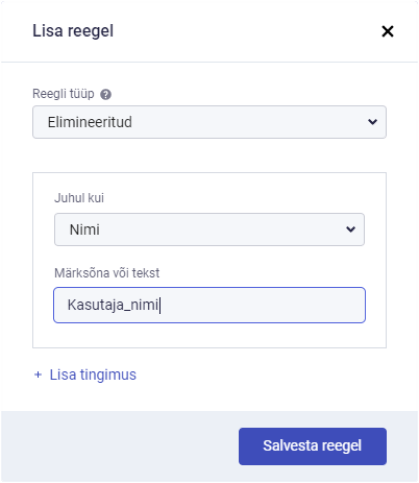This screenshot has width=419, height=483.
Task: Click the Reegli tüüp label
Action: tap(63, 94)
